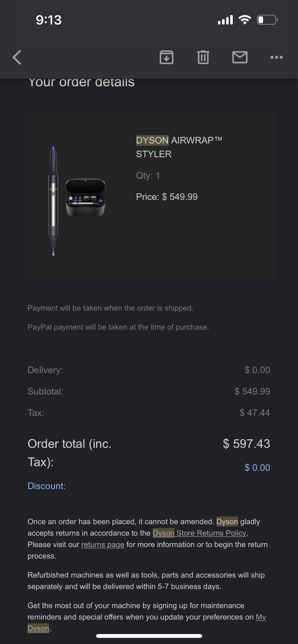Mark email unread via envelope icon
Screen dimensions: 298x644
coord(240,57)
